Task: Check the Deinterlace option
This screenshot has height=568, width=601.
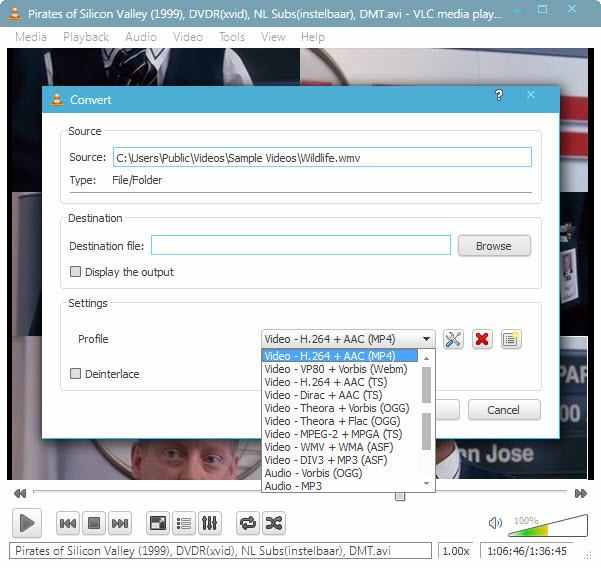Action: pos(76,374)
